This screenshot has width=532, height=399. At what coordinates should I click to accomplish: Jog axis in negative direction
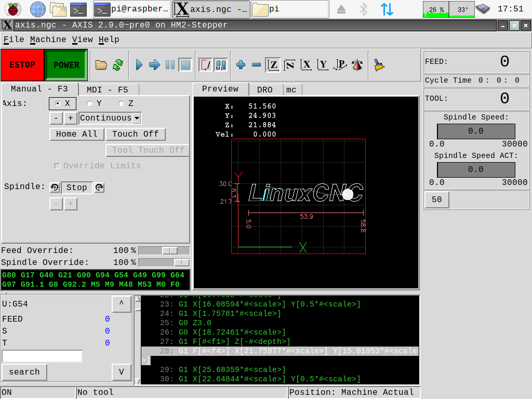[56, 118]
